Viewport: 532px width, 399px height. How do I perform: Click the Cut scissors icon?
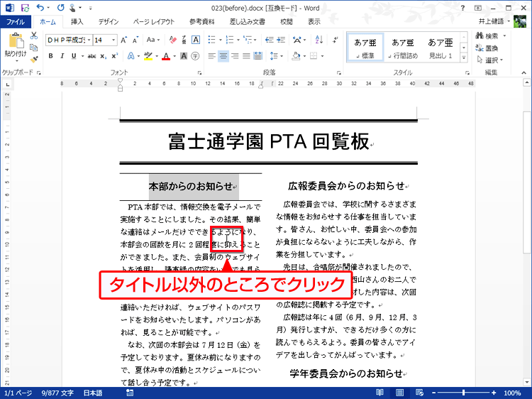[33, 35]
